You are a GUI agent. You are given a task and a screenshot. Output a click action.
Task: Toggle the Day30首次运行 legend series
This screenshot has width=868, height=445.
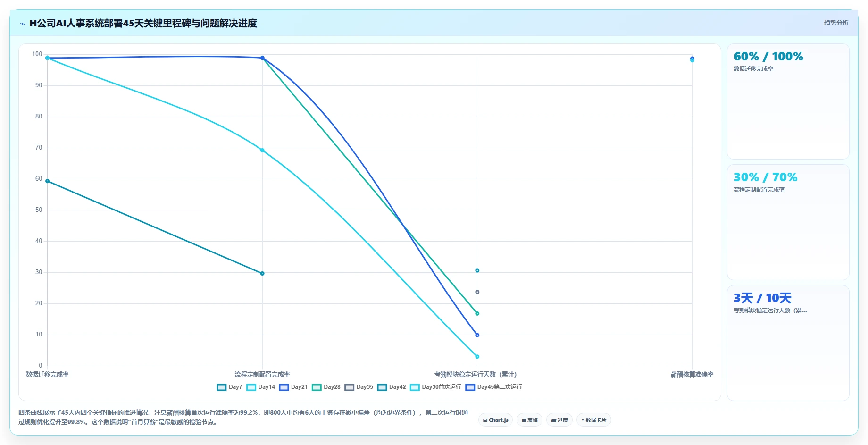pyautogui.click(x=436, y=387)
